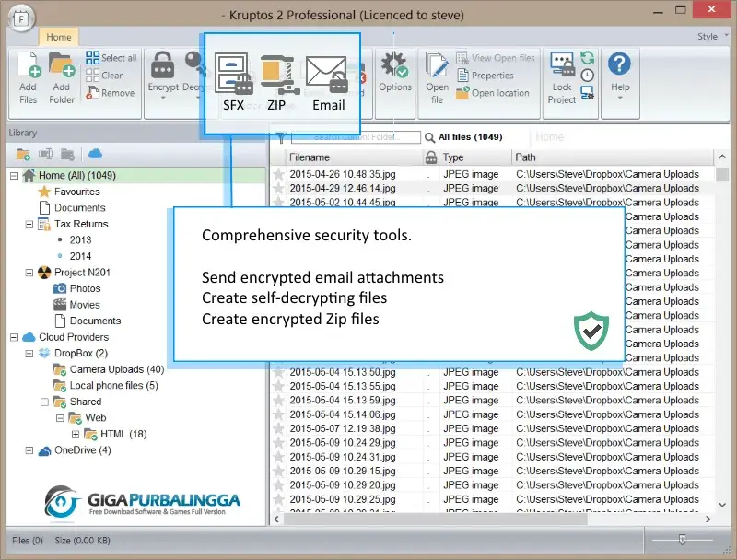The width and height of the screenshot is (737, 560).
Task: Select the 2014 tax return item
Action: coord(80,256)
